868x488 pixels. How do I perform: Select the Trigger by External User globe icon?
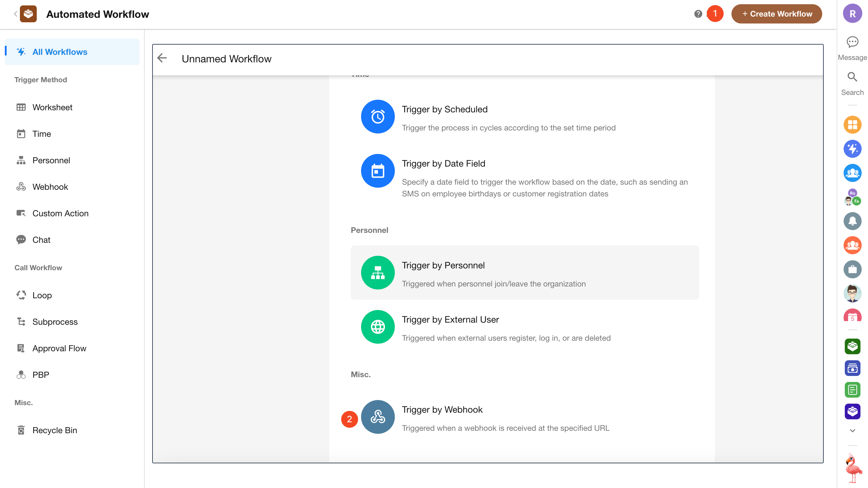point(378,327)
